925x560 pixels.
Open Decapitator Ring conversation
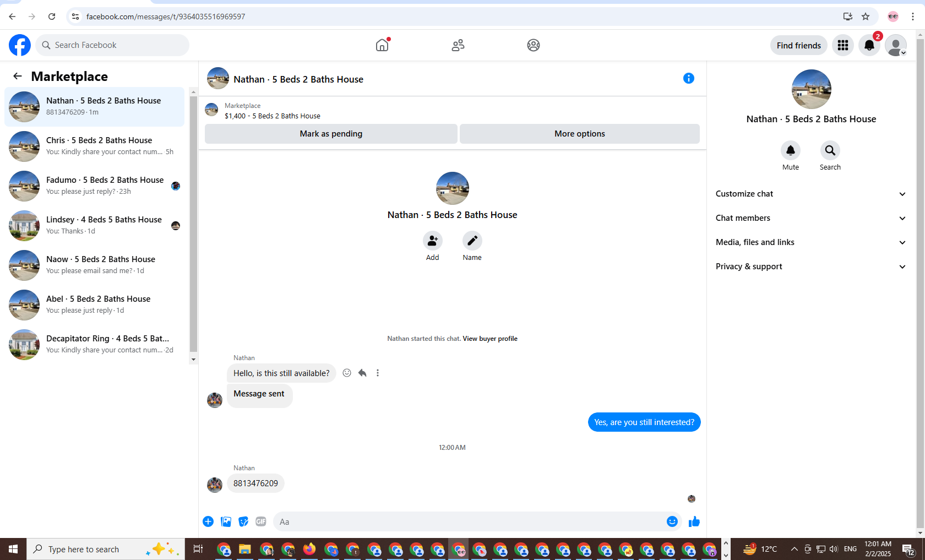point(95,345)
